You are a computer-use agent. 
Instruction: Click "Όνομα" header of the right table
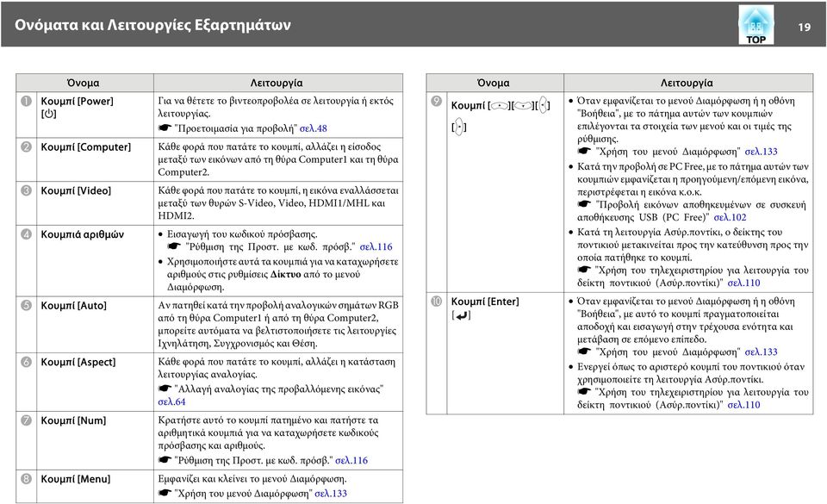point(494,83)
